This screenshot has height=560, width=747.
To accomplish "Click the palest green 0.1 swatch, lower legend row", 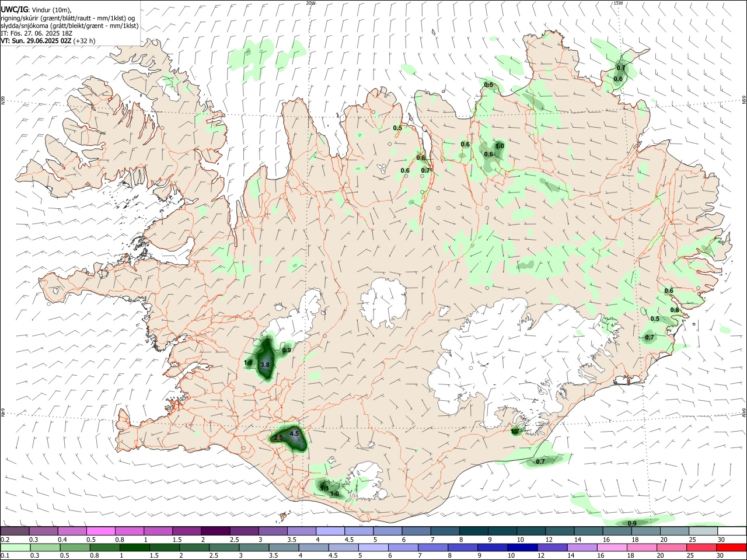I will tap(15, 548).
